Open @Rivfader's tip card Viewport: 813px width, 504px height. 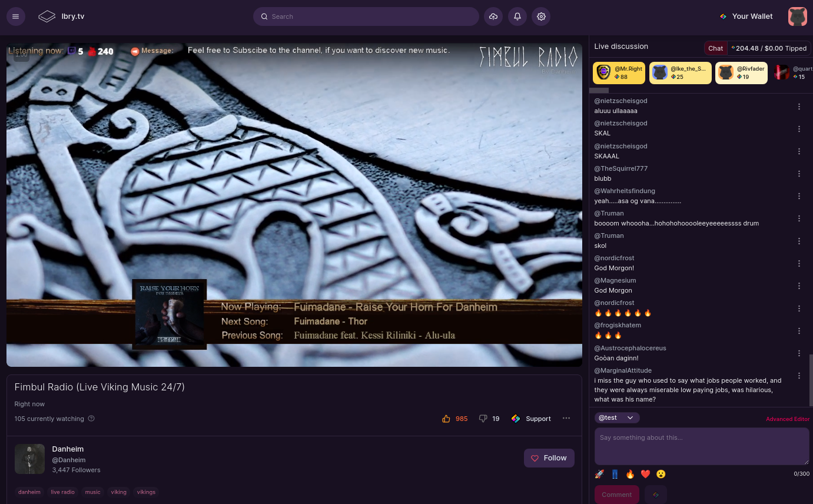pyautogui.click(x=741, y=73)
